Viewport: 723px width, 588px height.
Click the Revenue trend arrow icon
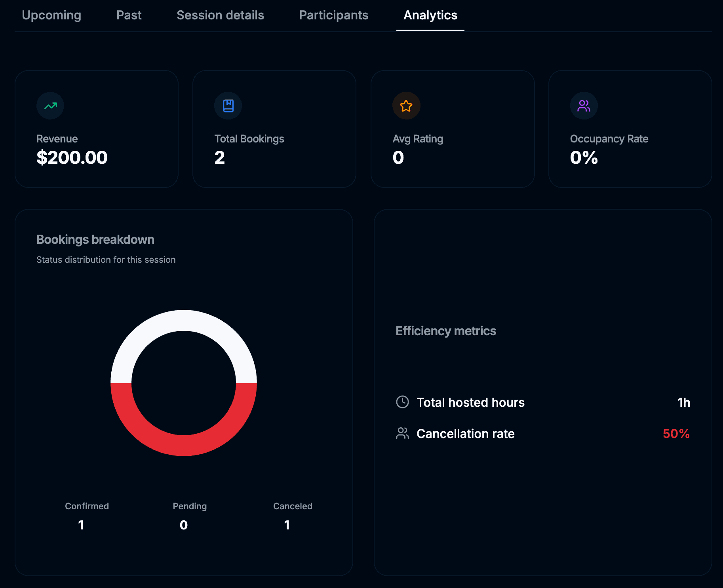50,106
